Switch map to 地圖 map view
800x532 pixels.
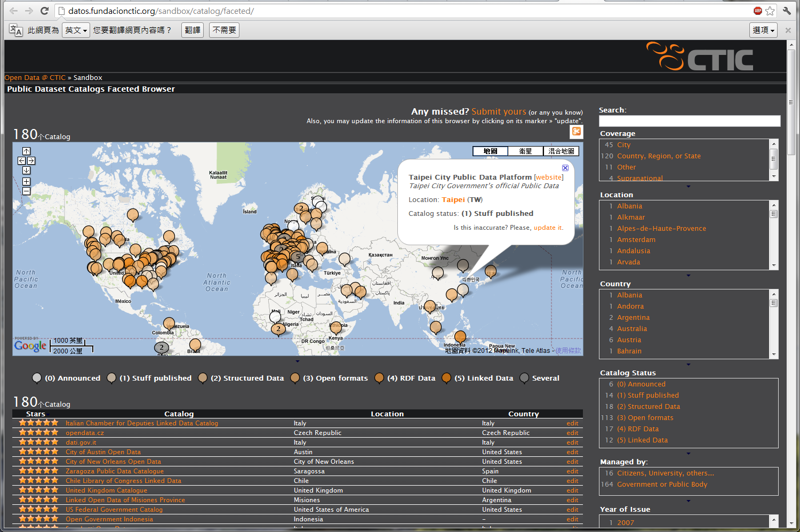tap(491, 151)
